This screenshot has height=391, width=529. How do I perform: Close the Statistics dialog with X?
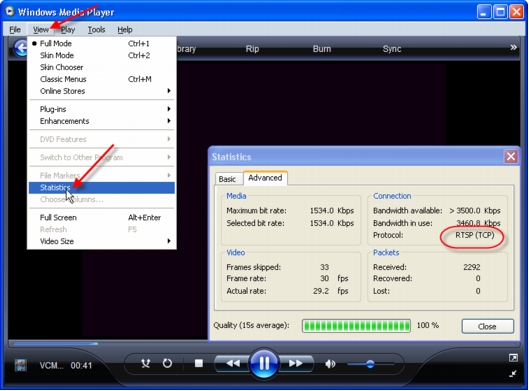(511, 157)
